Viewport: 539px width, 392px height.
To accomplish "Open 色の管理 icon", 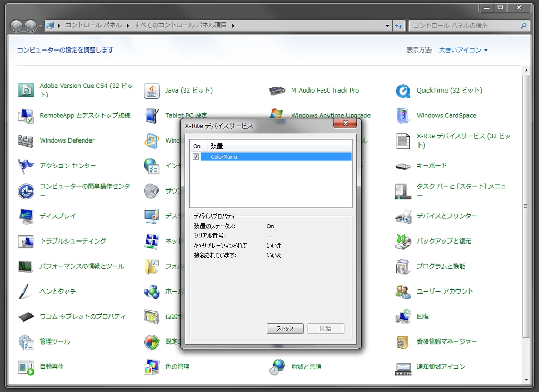I will [x=152, y=367].
